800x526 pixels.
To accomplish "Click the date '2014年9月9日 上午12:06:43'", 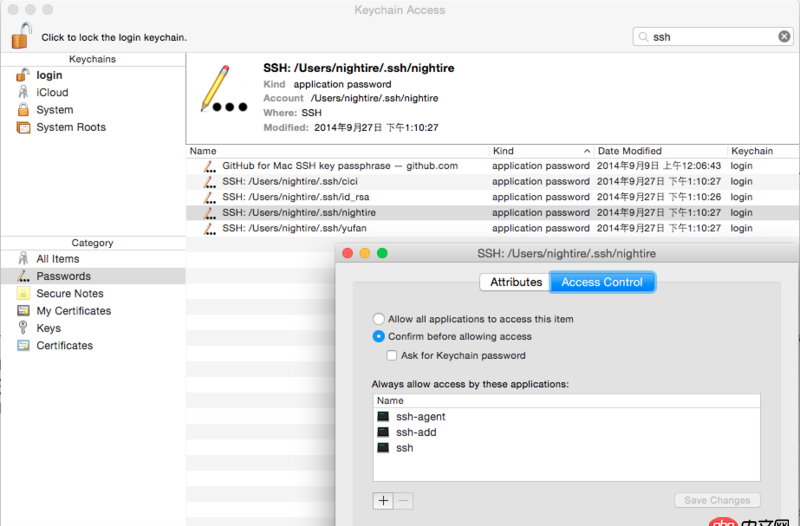I will (659, 166).
